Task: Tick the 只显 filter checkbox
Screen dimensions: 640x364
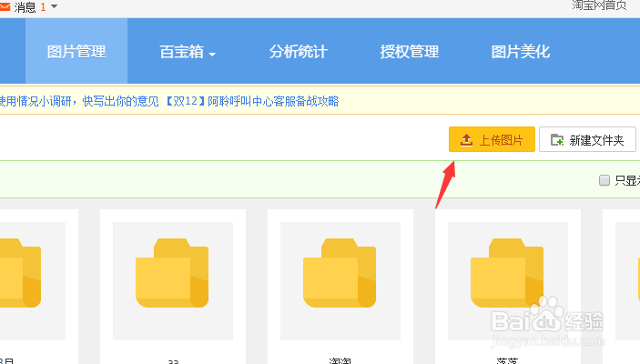Action: click(604, 180)
